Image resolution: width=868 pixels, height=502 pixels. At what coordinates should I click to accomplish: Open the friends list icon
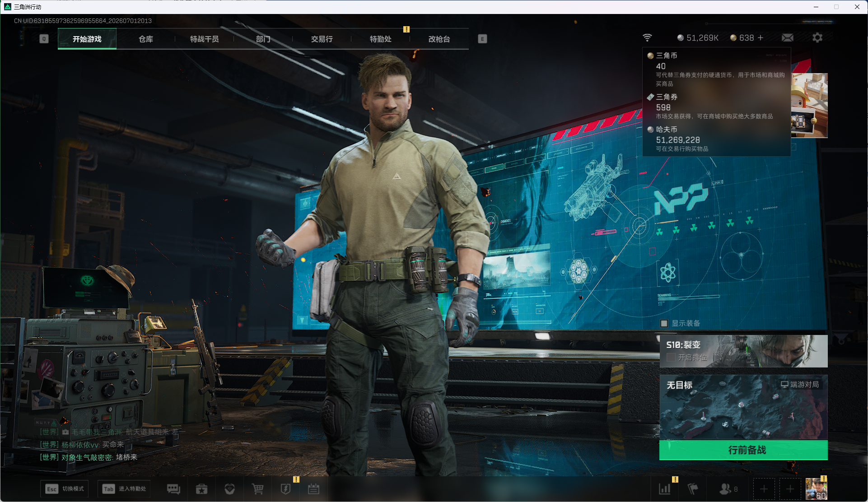[x=728, y=489]
